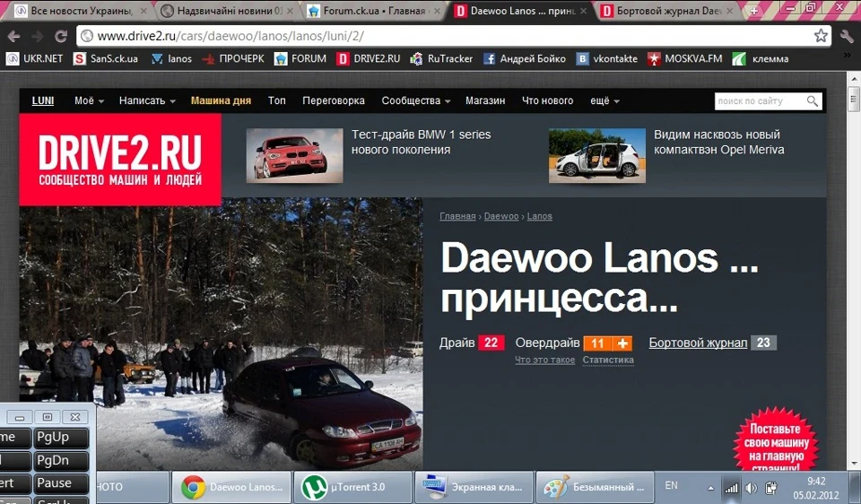Switch to the Forum.ck.ua tab
Screen dimensions: 861x504
(x=373, y=11)
